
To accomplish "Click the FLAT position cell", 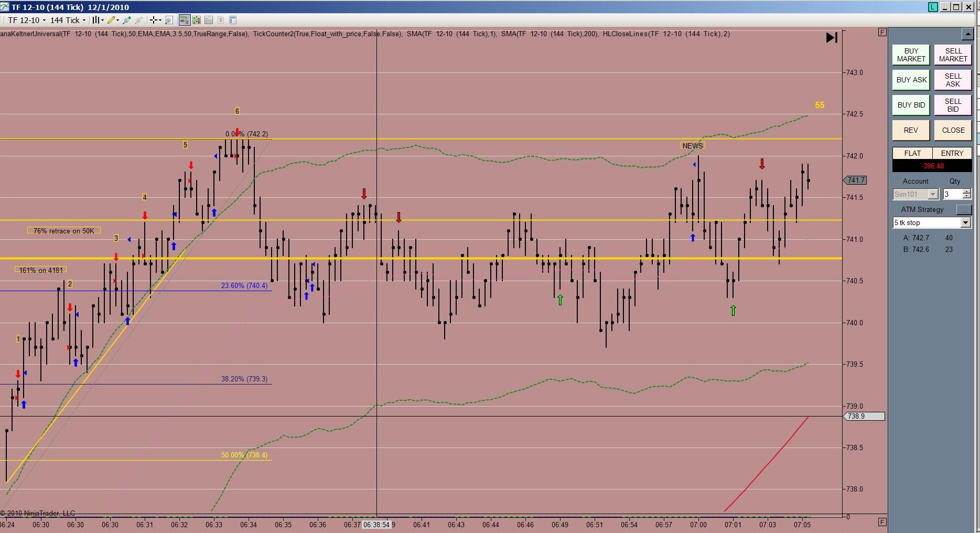I will (912, 153).
